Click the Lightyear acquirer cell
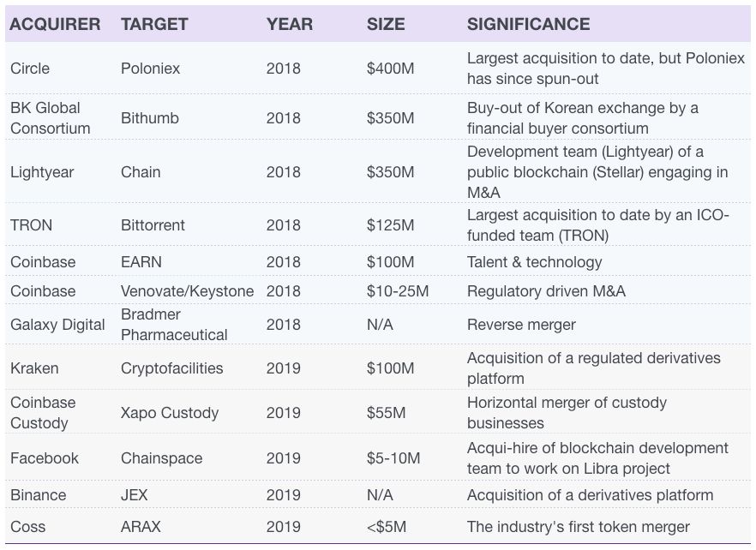This screenshot has height=550, width=756. tap(42, 172)
